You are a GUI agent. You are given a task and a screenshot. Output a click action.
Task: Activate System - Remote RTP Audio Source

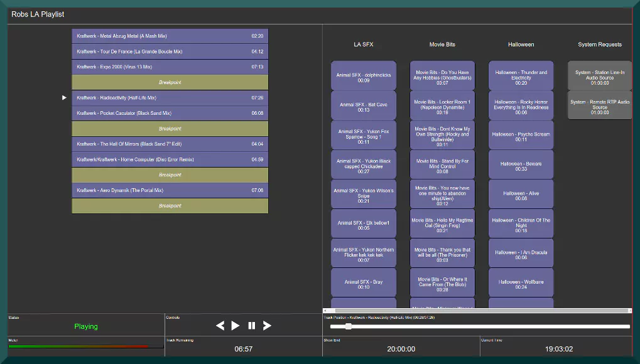coord(600,105)
